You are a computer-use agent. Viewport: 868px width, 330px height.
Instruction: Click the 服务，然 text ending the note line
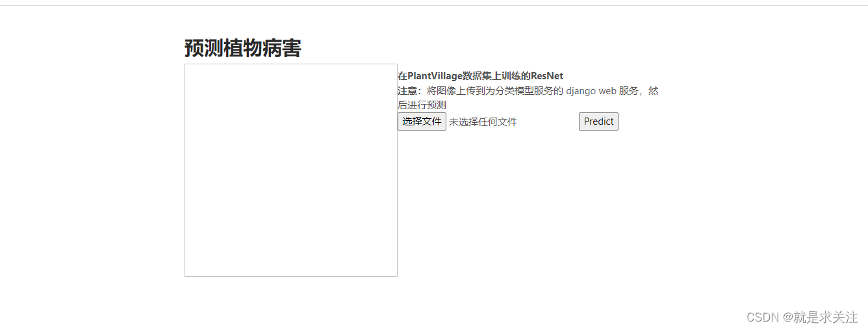click(x=639, y=91)
